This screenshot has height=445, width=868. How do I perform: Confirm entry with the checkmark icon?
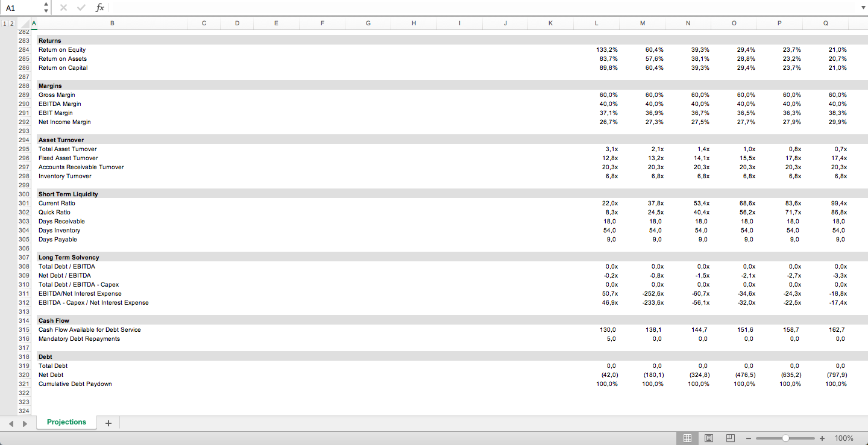click(x=81, y=7)
